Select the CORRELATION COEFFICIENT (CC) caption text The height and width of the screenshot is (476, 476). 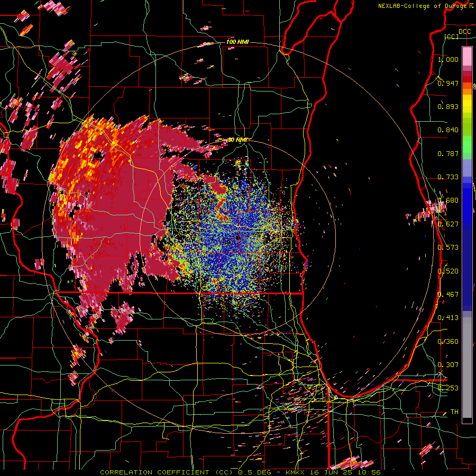pos(167,472)
